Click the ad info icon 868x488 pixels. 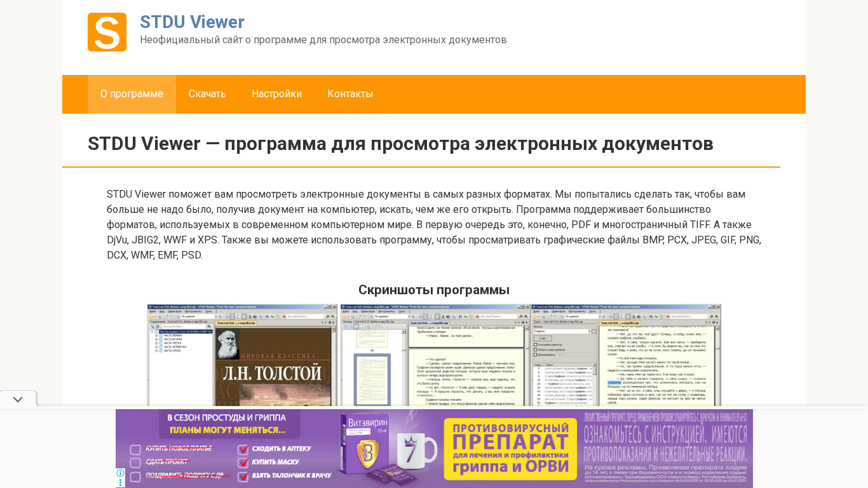pyautogui.click(x=120, y=473)
